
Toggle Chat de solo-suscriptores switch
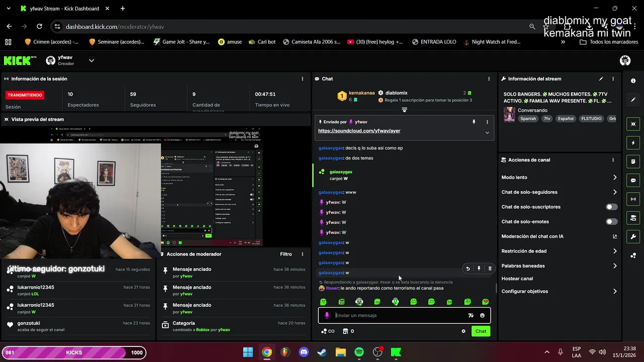[x=611, y=207]
